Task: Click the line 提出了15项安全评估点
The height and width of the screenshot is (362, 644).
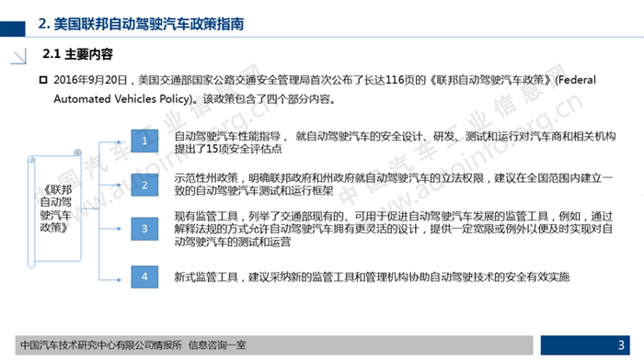Action: (228, 149)
